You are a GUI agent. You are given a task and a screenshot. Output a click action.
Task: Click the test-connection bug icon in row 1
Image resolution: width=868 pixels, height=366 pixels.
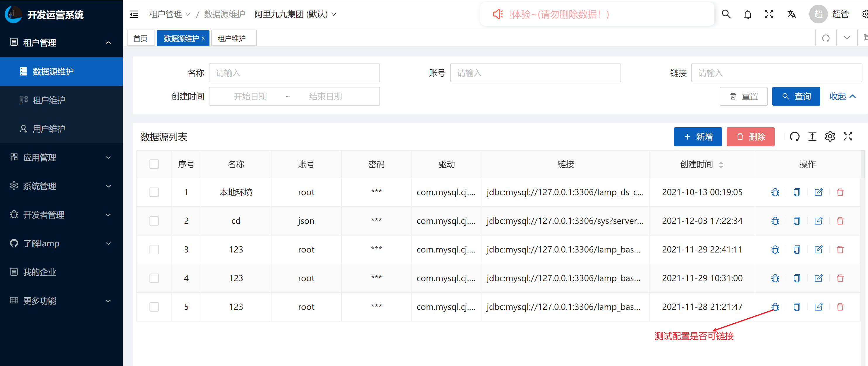[775, 192]
